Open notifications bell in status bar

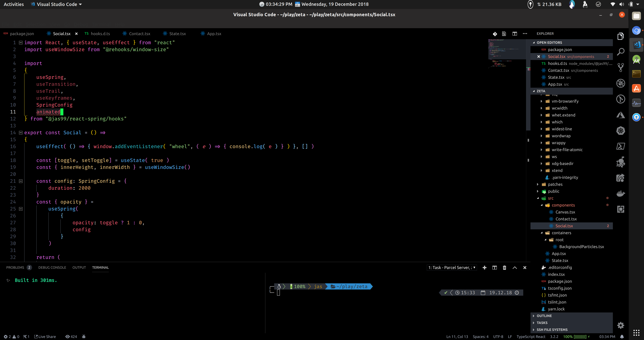pos(622,337)
